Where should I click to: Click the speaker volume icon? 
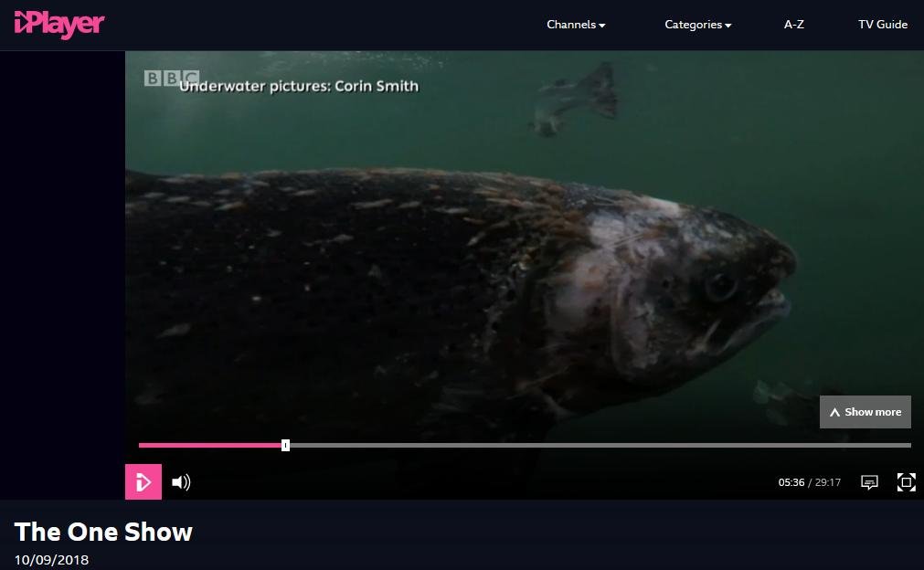[181, 481]
